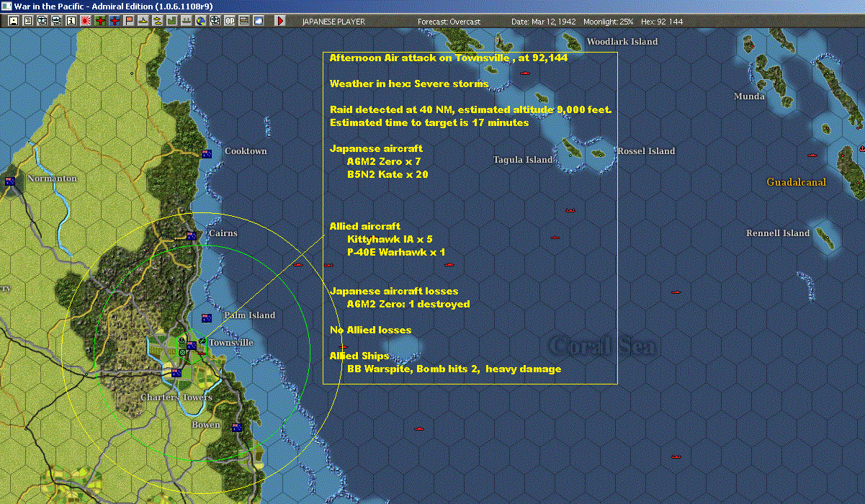Image resolution: width=865 pixels, height=504 pixels.
Task: Open the information 'i' toolbar icon
Action: (x=71, y=21)
